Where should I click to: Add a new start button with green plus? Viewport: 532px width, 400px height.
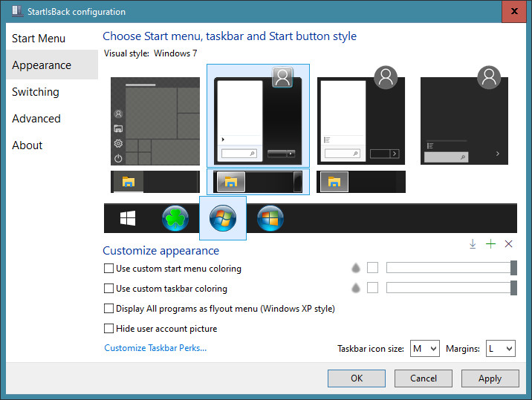point(490,243)
